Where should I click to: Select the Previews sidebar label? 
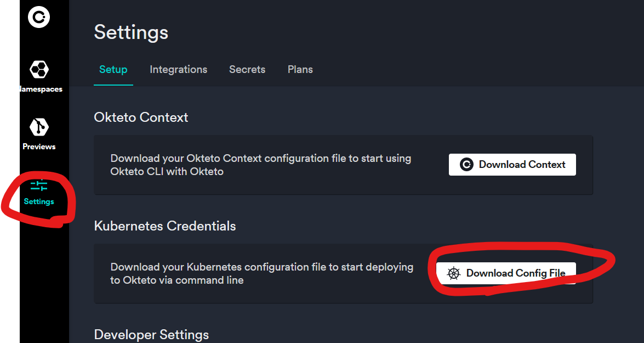pos(39,147)
